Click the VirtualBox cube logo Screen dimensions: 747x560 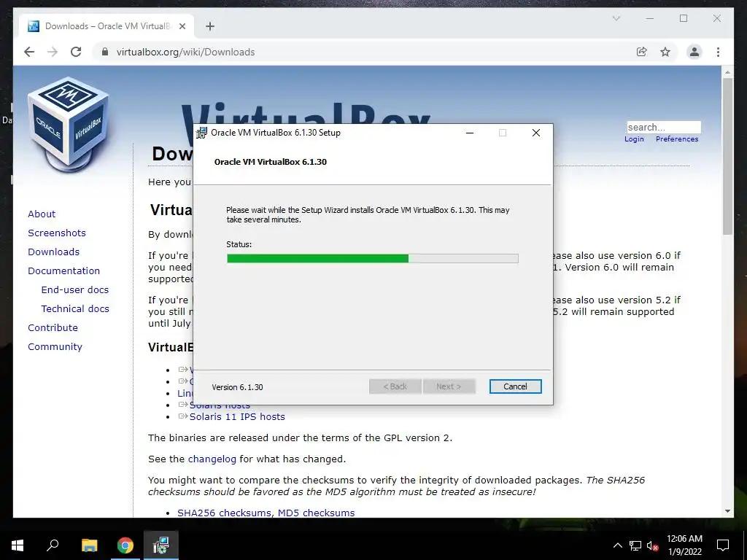(x=69, y=125)
